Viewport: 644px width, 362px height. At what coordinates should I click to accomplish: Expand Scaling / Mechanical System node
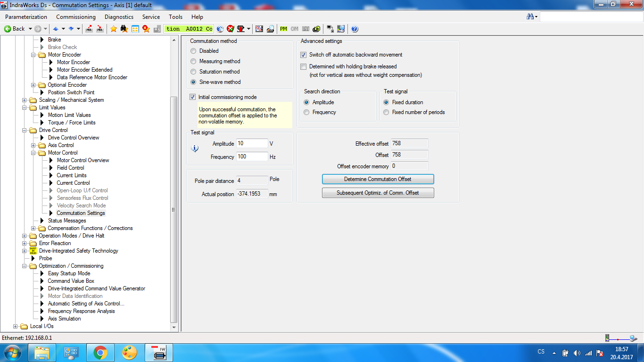(x=25, y=100)
